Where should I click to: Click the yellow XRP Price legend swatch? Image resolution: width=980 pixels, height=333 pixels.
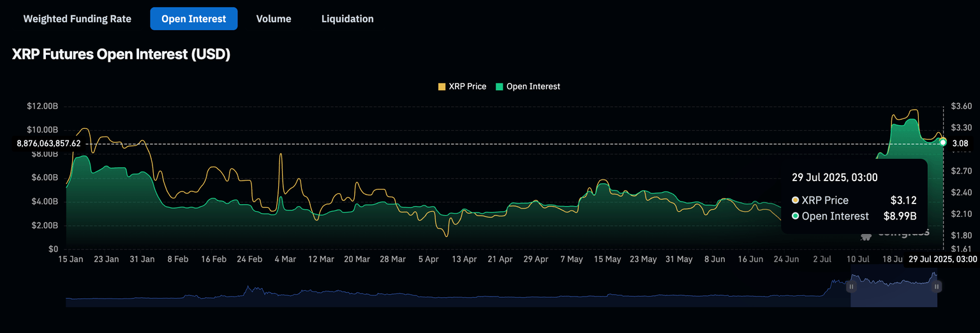pos(442,86)
